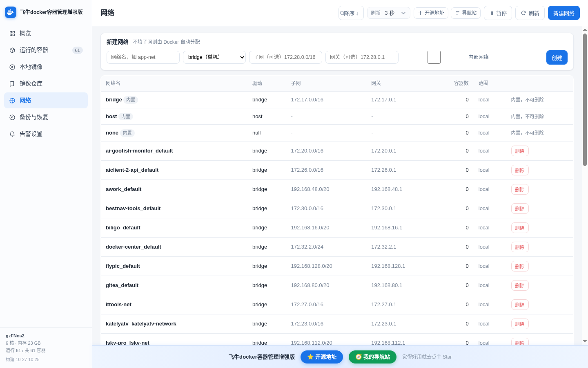This screenshot has height=368, width=588.
Task: Select the 网络 sidebar menu item
Action: 46,101
